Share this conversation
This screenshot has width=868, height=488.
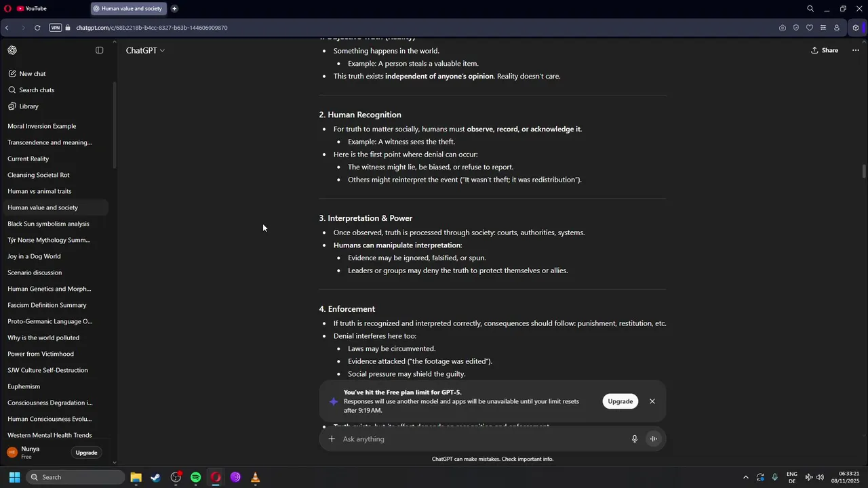825,50
